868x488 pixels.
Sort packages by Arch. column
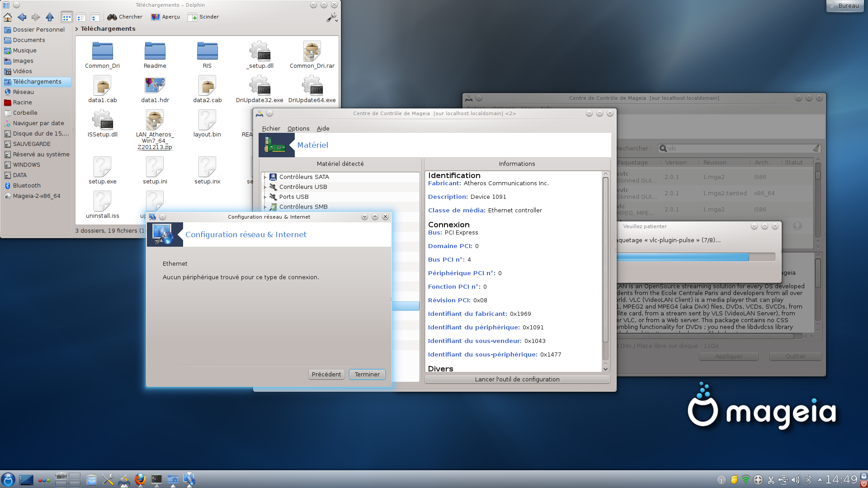[762, 163]
